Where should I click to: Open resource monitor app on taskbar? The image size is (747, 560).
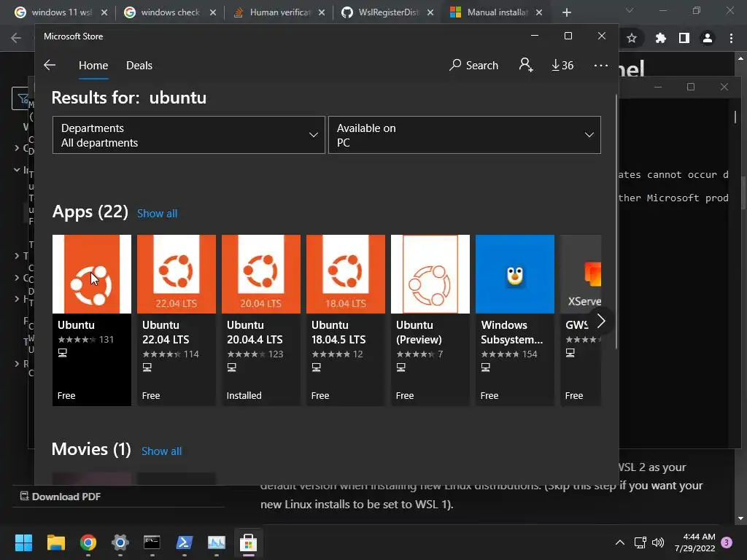click(216, 542)
